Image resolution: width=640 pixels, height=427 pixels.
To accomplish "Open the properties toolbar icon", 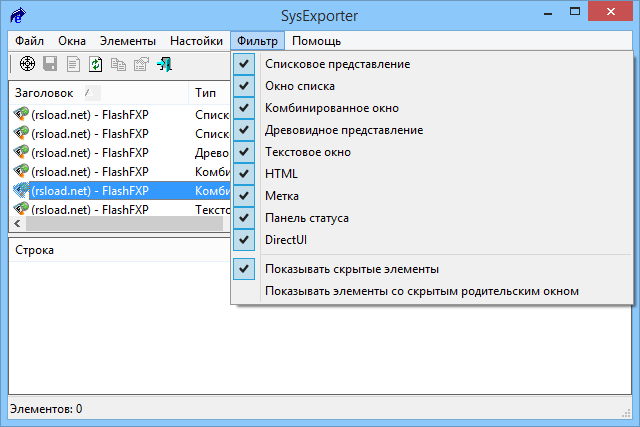I will [141, 65].
